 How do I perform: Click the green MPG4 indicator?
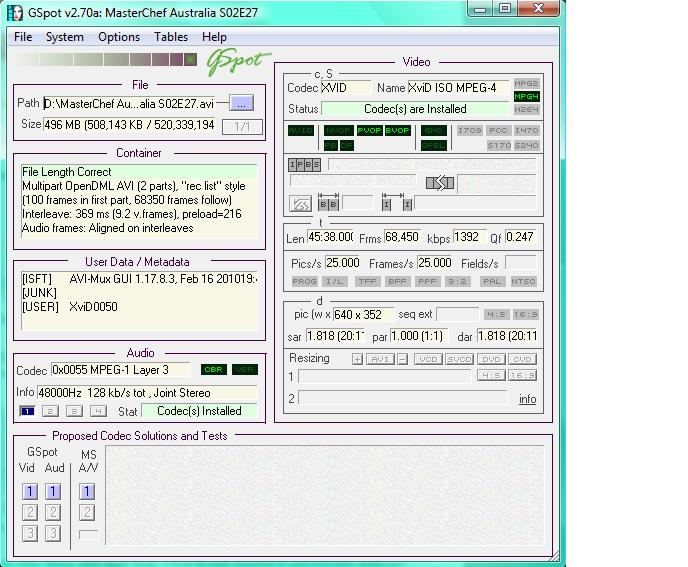pyautogui.click(x=526, y=96)
